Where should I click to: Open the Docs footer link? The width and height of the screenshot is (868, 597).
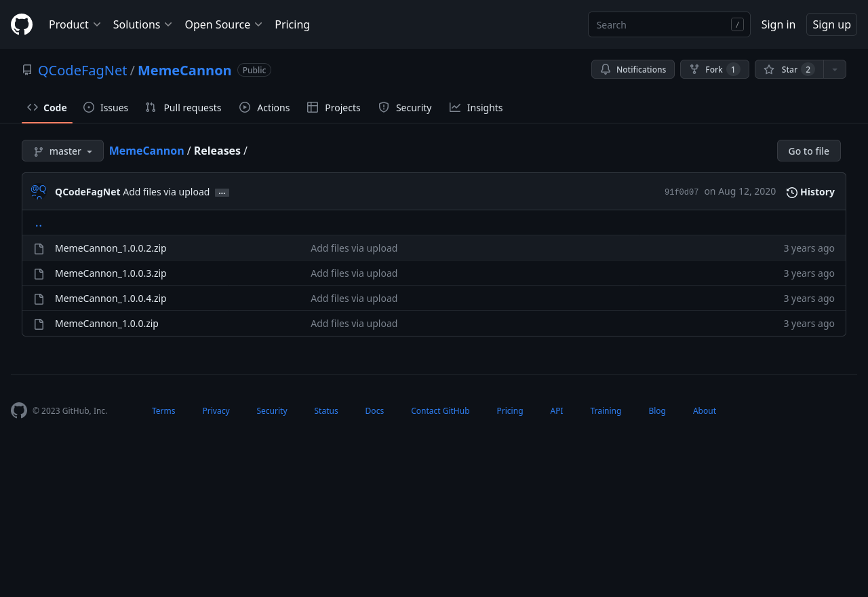tap(374, 410)
